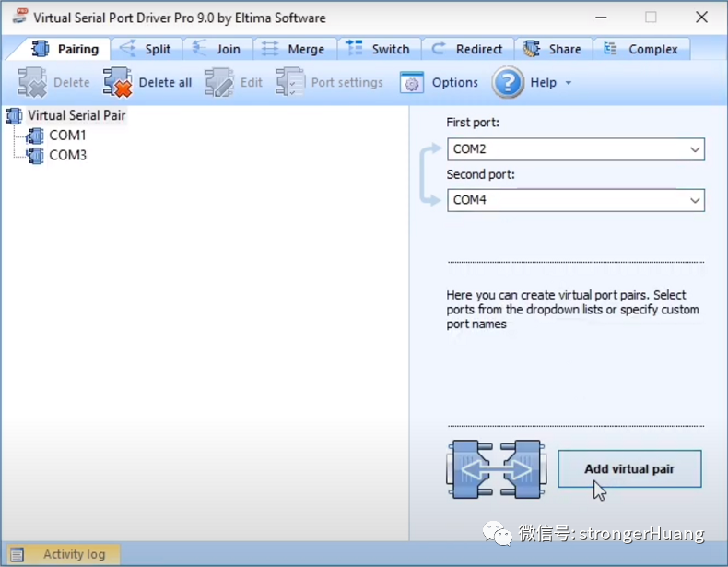This screenshot has width=728, height=567.
Task: Click the Port settings icon
Action: tap(290, 82)
